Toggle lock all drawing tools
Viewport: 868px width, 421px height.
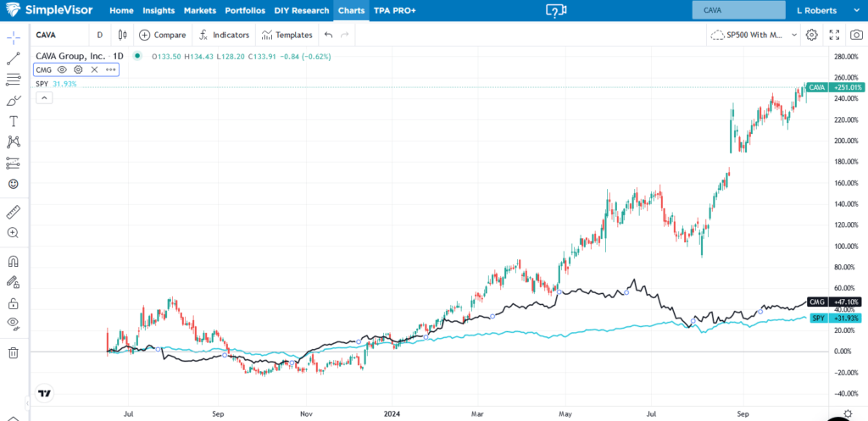(14, 303)
